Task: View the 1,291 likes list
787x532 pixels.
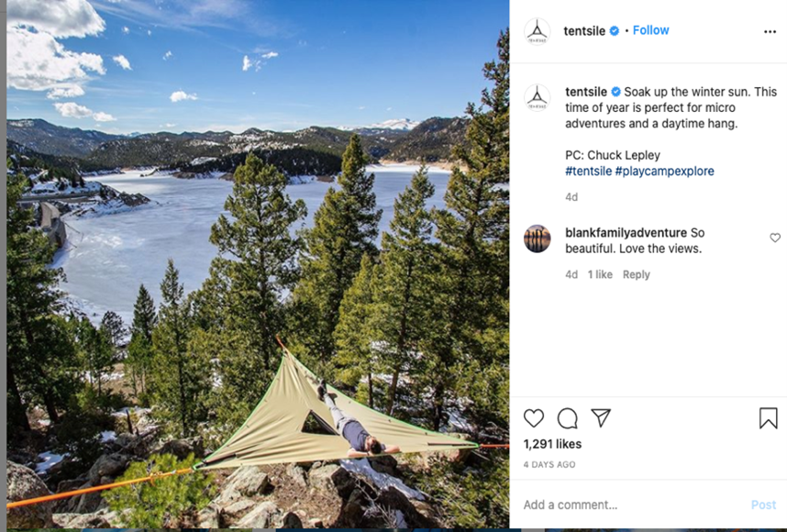Action: tap(552, 444)
